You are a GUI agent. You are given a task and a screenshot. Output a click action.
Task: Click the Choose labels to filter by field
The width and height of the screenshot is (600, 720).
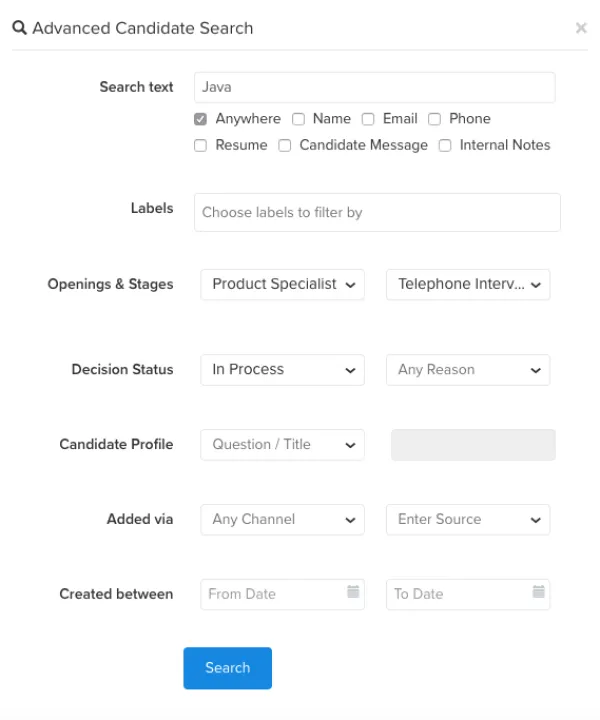(377, 212)
